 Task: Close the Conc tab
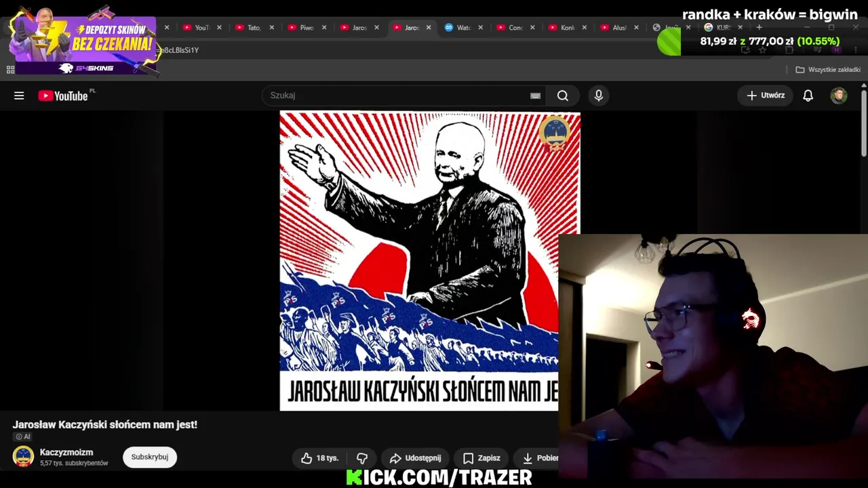tap(532, 28)
